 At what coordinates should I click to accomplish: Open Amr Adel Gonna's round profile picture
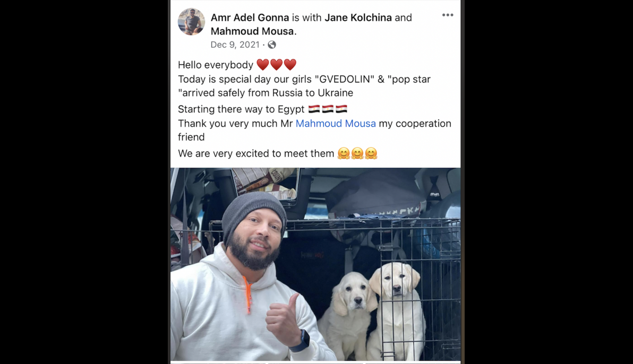191,21
